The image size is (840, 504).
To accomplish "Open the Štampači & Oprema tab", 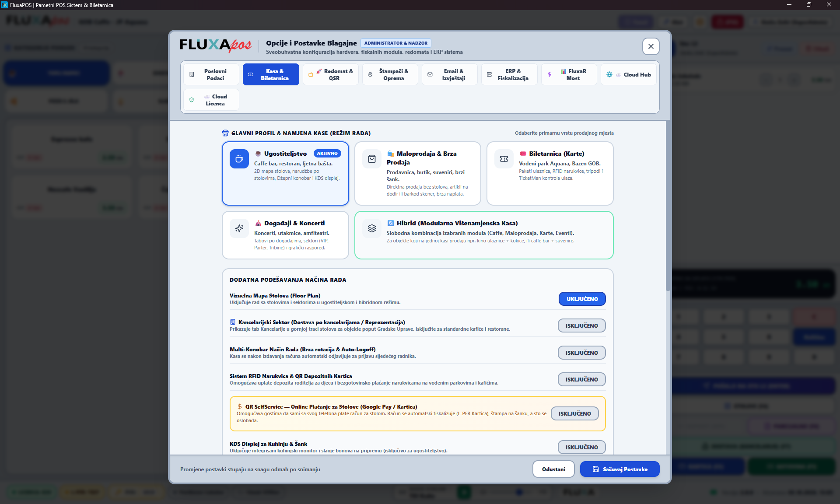I will (x=390, y=74).
